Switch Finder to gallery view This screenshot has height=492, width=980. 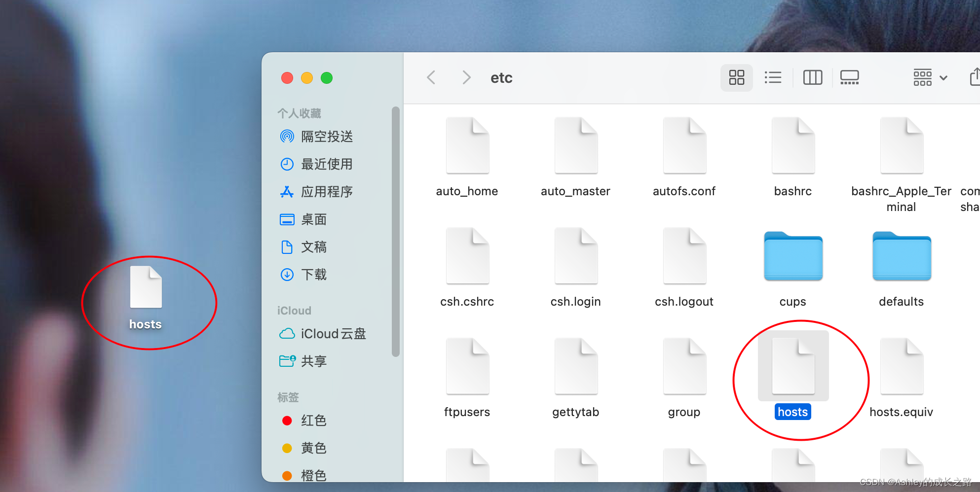click(849, 77)
